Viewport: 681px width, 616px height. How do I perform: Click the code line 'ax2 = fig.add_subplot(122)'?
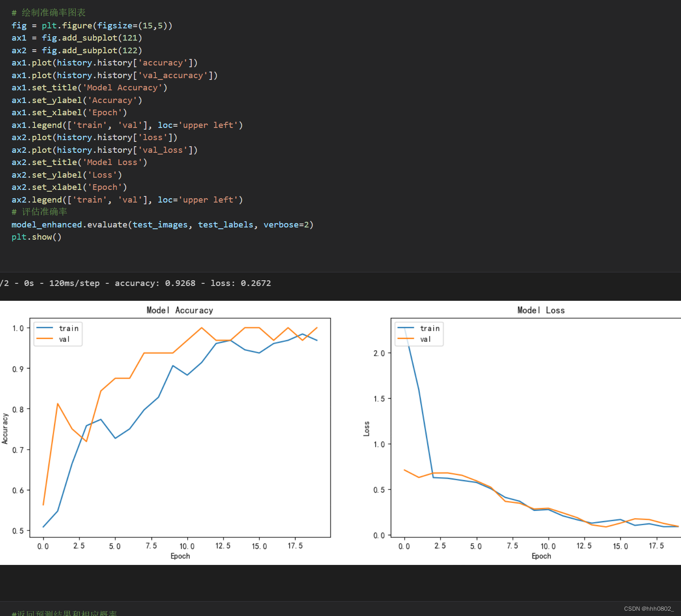[77, 51]
